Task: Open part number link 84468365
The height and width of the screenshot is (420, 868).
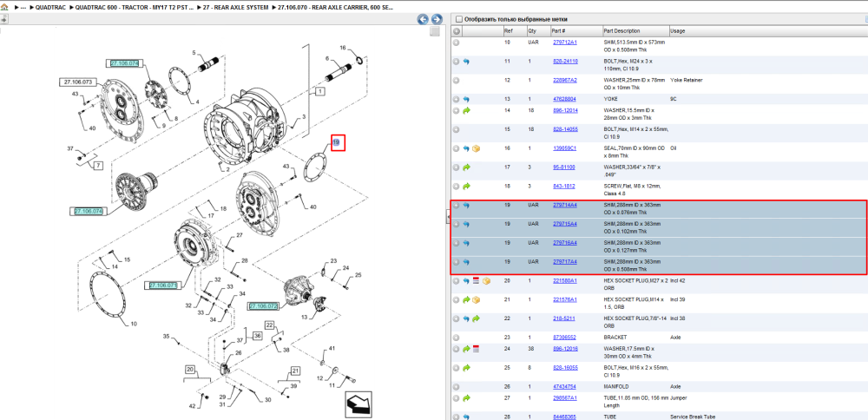Action: [565, 417]
